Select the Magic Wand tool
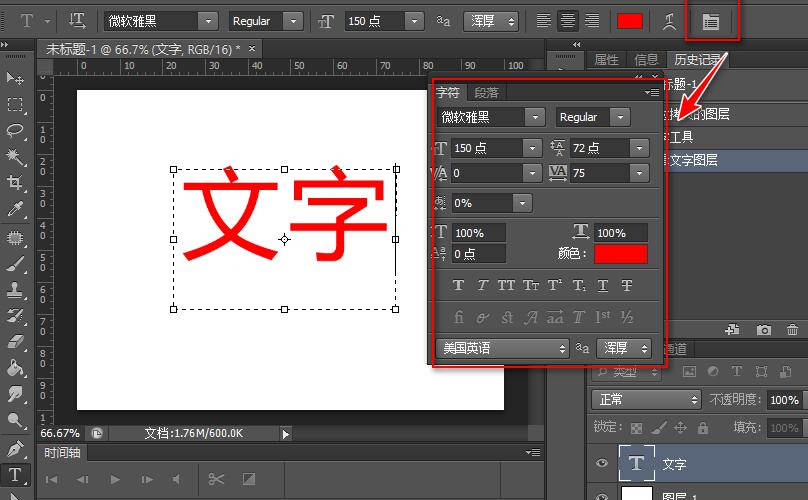The width and height of the screenshot is (808, 500). point(15,157)
